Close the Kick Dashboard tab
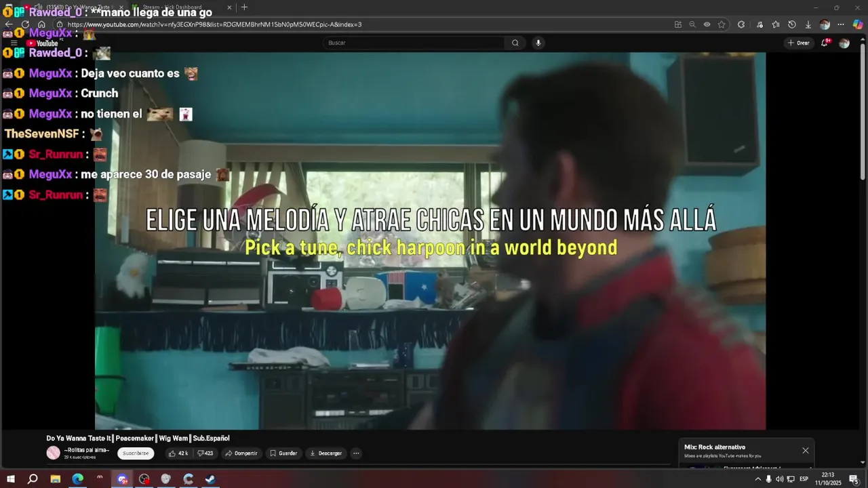The image size is (868, 488). pyautogui.click(x=229, y=7)
